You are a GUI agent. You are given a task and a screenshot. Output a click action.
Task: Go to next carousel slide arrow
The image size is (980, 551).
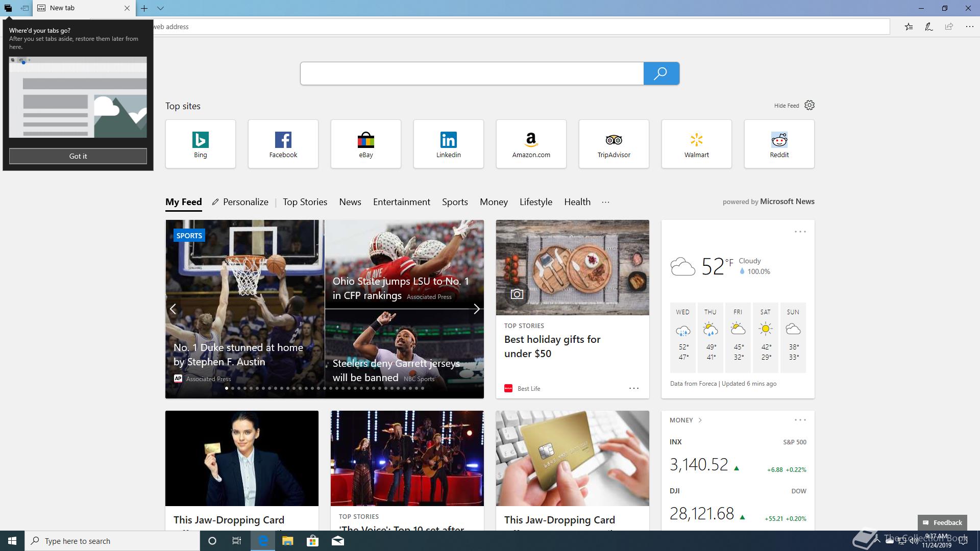pyautogui.click(x=476, y=309)
